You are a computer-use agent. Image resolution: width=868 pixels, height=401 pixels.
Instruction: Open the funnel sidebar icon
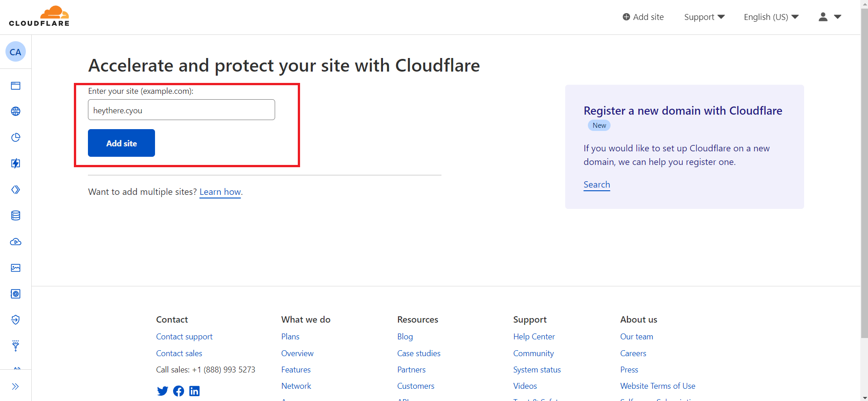tap(16, 346)
